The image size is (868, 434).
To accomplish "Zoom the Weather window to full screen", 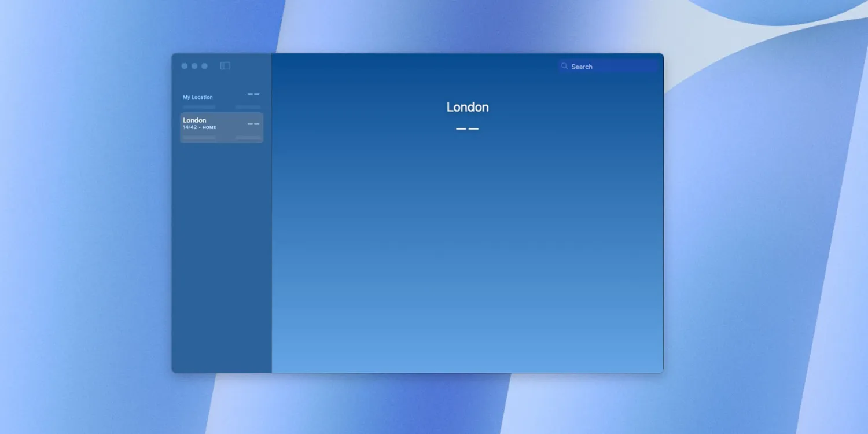I will click(204, 66).
